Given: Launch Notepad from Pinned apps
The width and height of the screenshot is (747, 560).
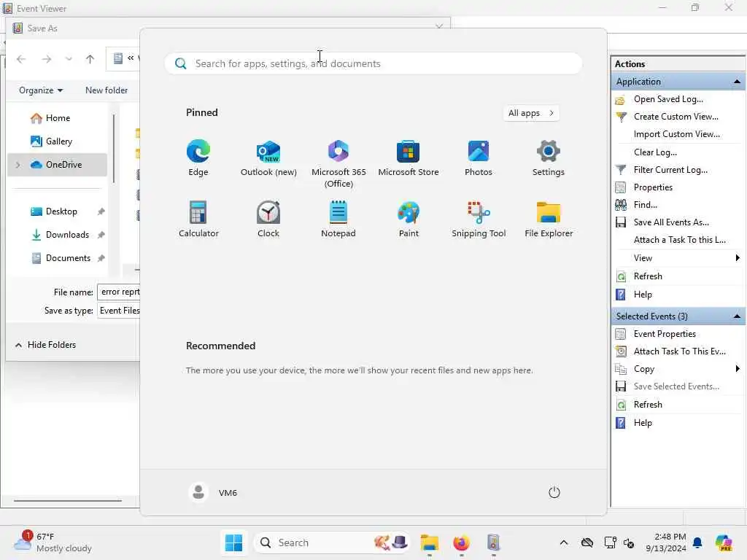Looking at the screenshot, I should pos(338,219).
